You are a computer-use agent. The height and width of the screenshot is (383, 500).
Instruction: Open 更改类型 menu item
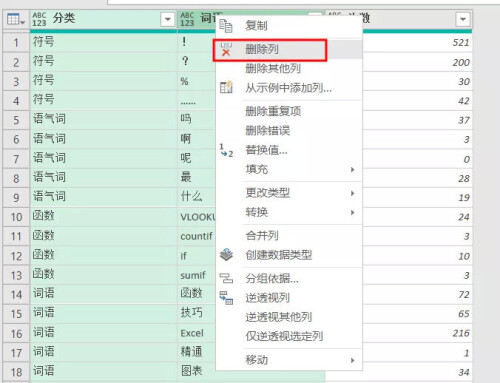pyautogui.click(x=267, y=193)
